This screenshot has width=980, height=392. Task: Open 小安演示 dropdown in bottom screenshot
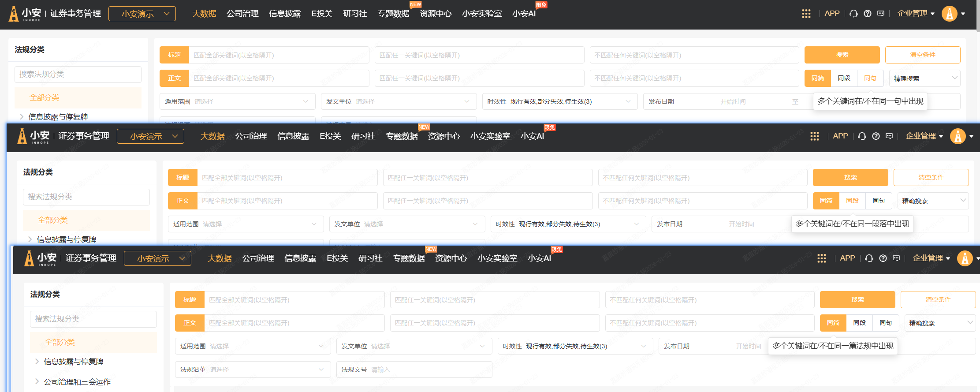point(157,258)
